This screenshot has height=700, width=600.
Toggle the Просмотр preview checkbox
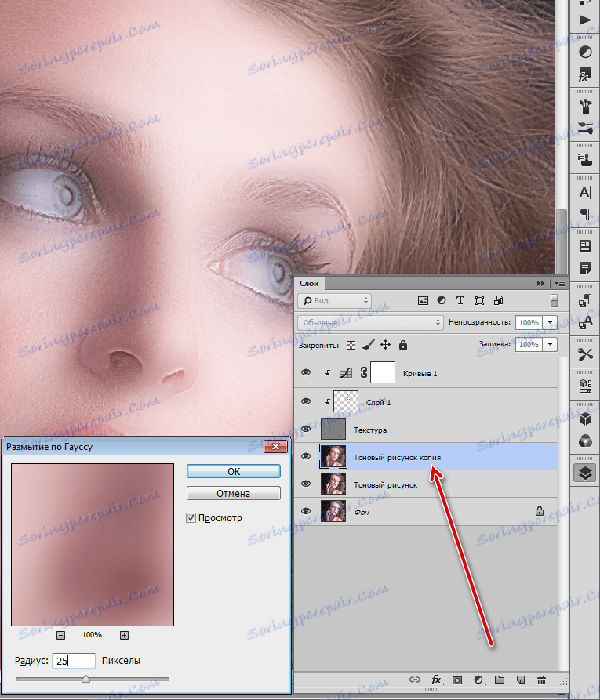pos(191,518)
